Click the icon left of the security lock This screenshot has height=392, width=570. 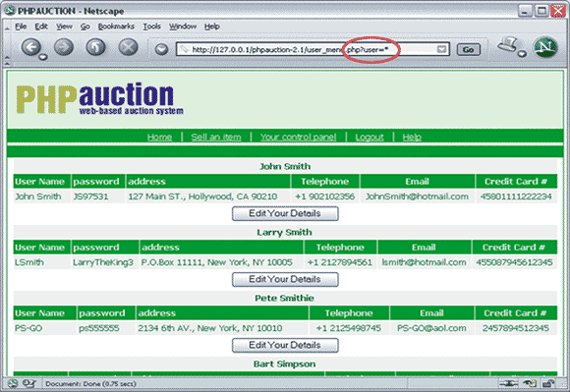530,383
